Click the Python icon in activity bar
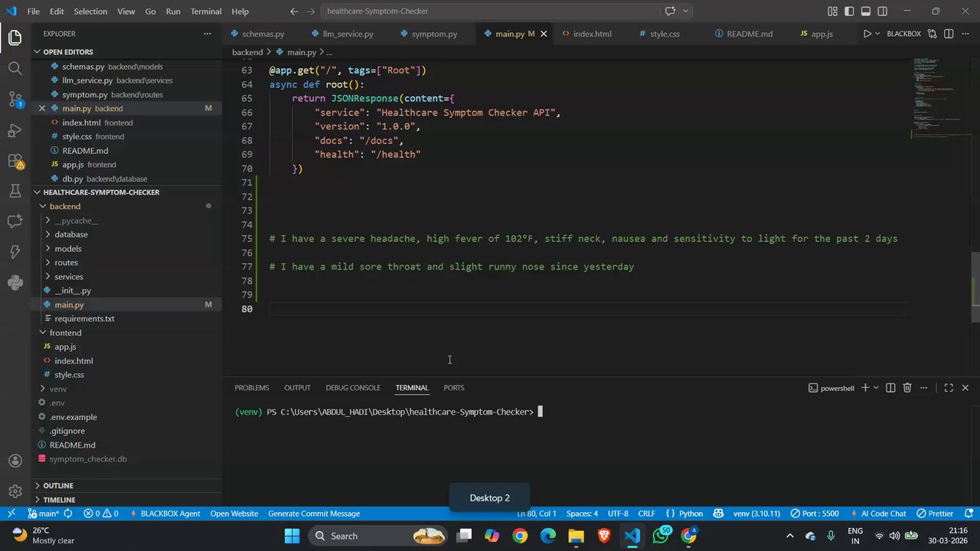 click(x=15, y=282)
